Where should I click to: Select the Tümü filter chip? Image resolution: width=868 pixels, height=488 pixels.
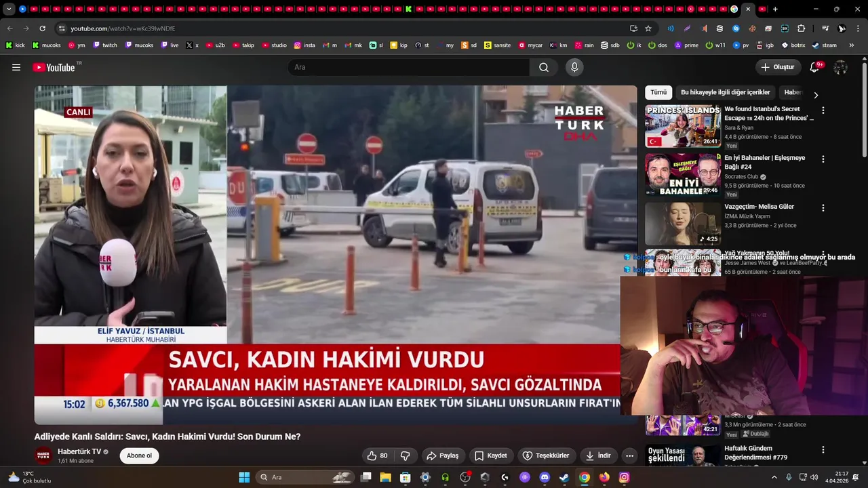coord(658,92)
